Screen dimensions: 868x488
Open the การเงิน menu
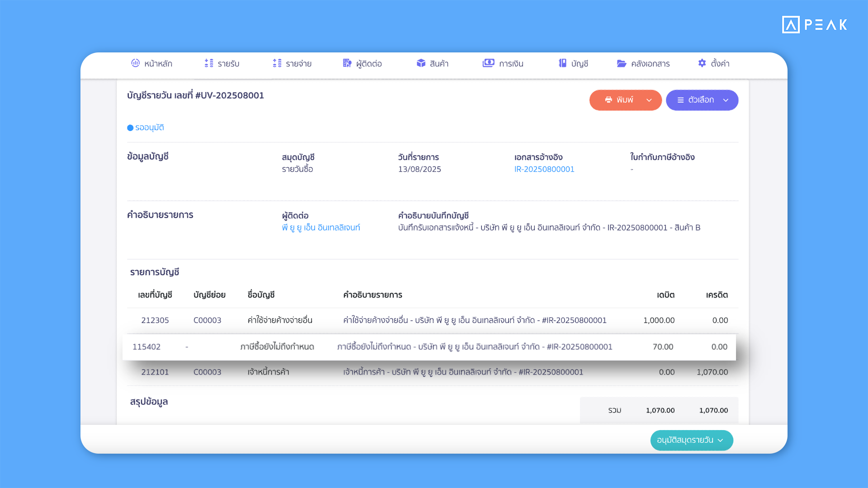pyautogui.click(x=503, y=64)
